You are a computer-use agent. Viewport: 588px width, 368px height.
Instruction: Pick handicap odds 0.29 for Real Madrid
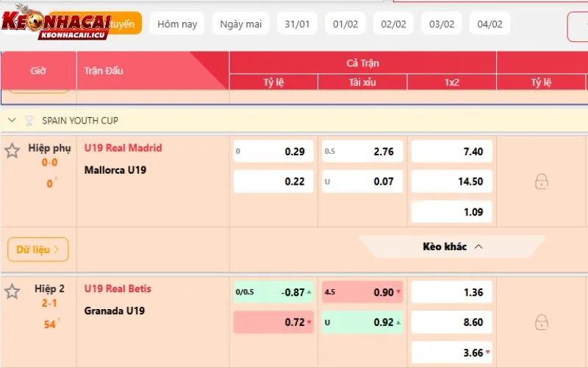(x=273, y=152)
